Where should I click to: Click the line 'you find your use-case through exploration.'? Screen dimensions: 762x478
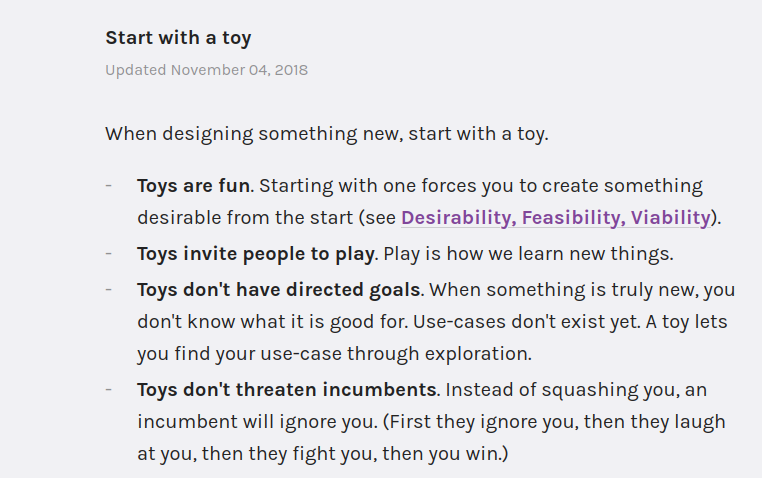334,354
